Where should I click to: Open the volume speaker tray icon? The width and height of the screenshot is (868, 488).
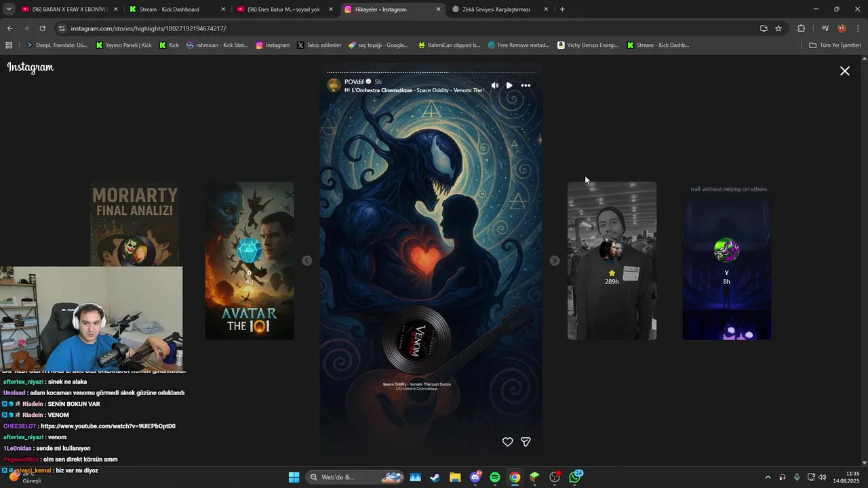pyautogui.click(x=823, y=477)
